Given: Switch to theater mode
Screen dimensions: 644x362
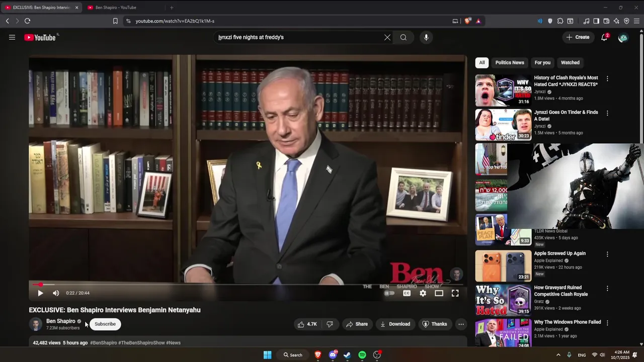Looking at the screenshot, I should click(439, 293).
